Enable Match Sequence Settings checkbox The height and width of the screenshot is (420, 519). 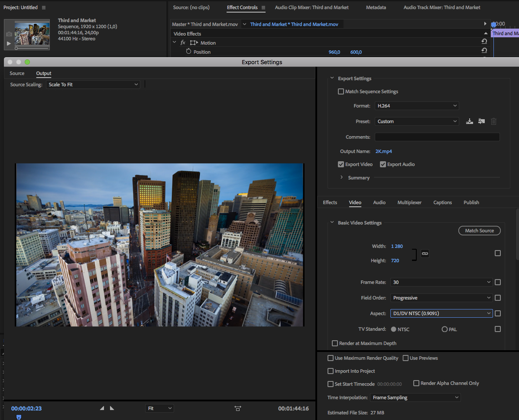[341, 91]
